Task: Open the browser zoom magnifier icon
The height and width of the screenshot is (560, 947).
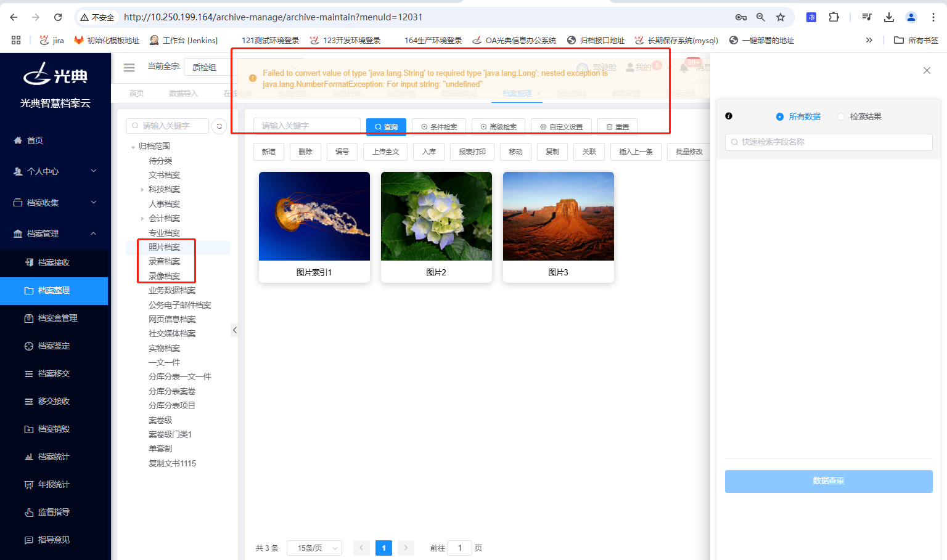Action: (x=761, y=17)
